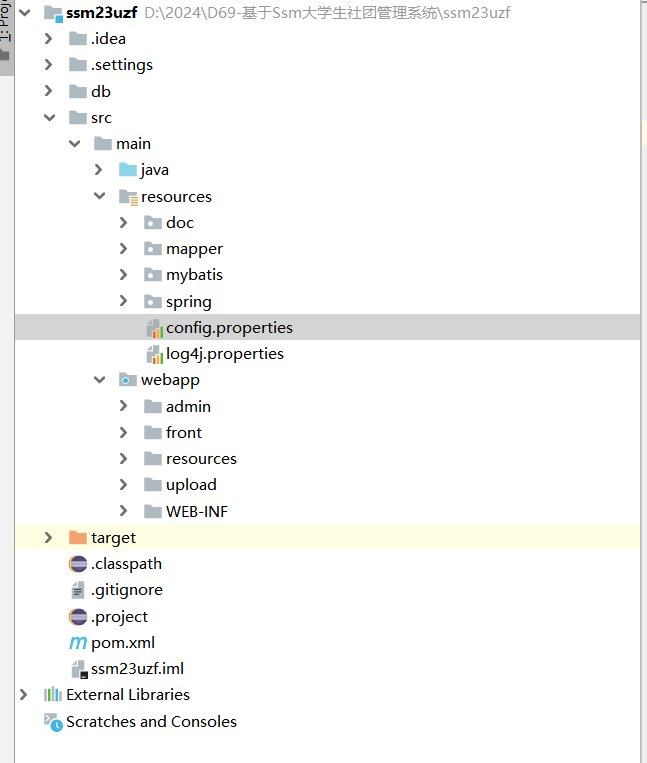This screenshot has height=763, width=647.
Task: Select the upload folder in webapp
Action: [x=191, y=485]
